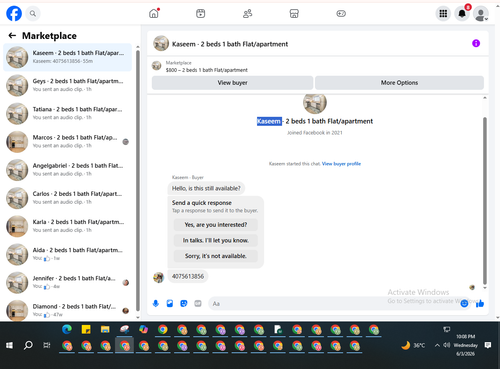Click the conversation list scrollbar

point(138,180)
